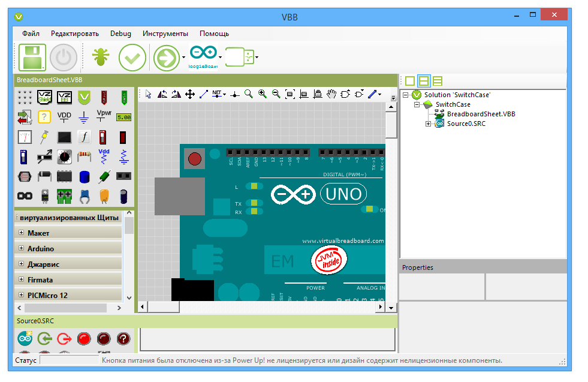The height and width of the screenshot is (382, 588).
Task: Click the Arduino icon in the Source0.SRC toolbar
Action: (x=24, y=338)
